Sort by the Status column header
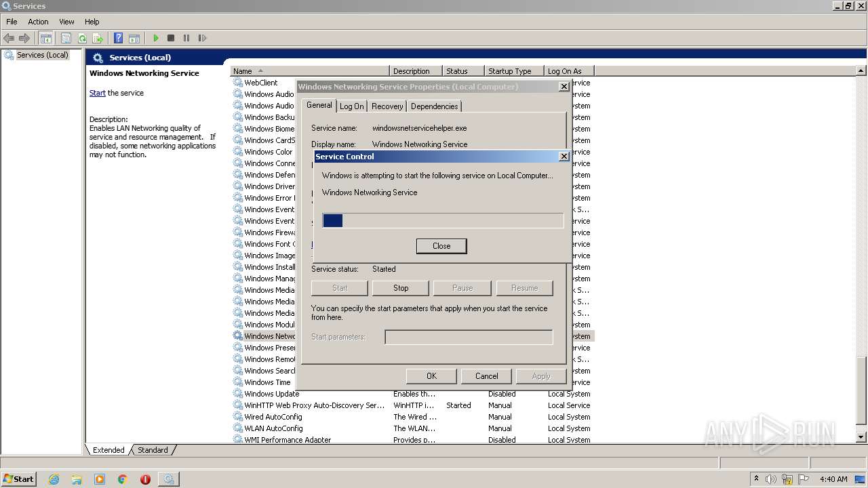The width and height of the screenshot is (868, 488). coord(463,70)
